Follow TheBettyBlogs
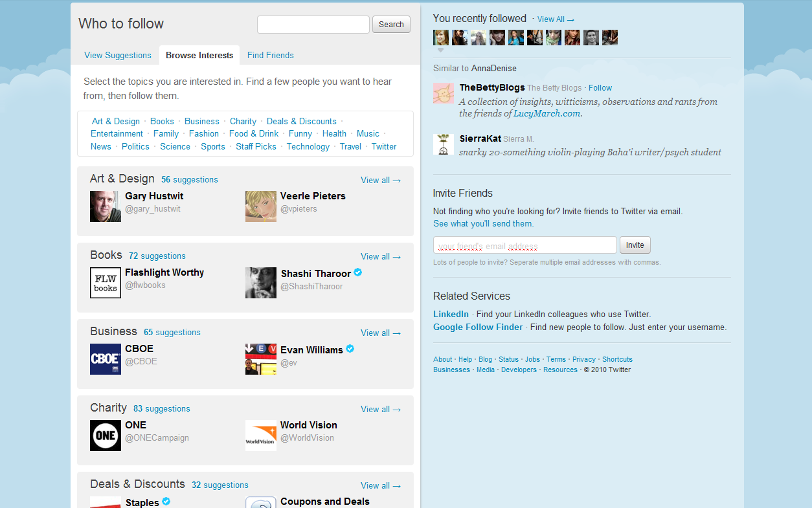Image resolution: width=812 pixels, height=508 pixels. (600, 88)
